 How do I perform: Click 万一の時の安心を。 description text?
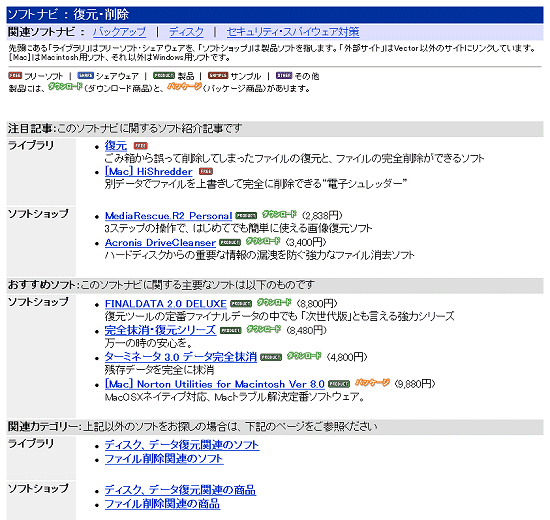click(x=148, y=343)
